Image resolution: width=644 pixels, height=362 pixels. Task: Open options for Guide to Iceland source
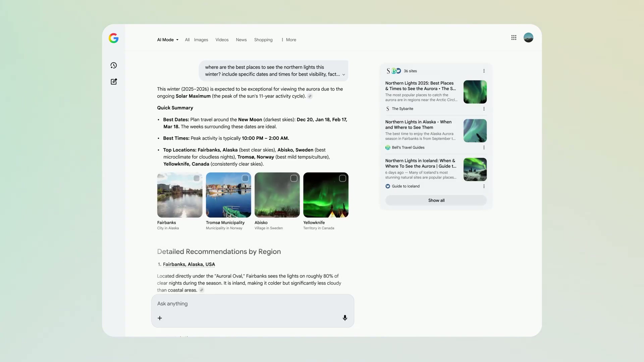tap(484, 186)
